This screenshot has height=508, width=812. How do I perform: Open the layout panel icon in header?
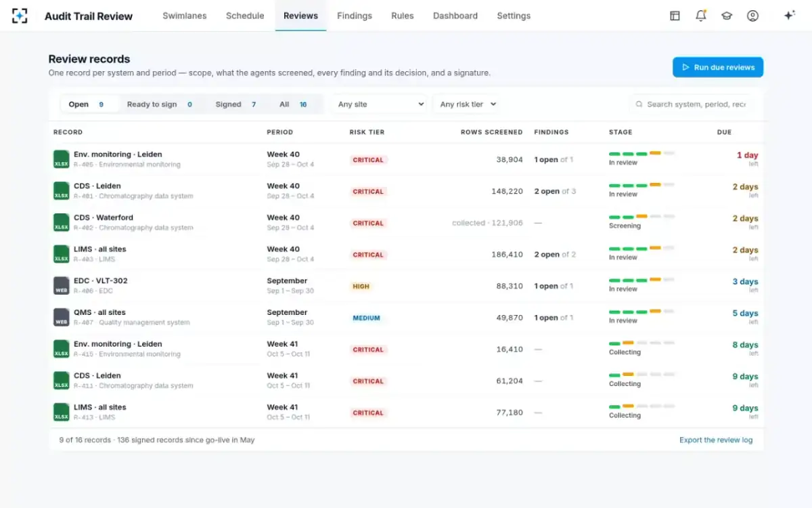(675, 16)
